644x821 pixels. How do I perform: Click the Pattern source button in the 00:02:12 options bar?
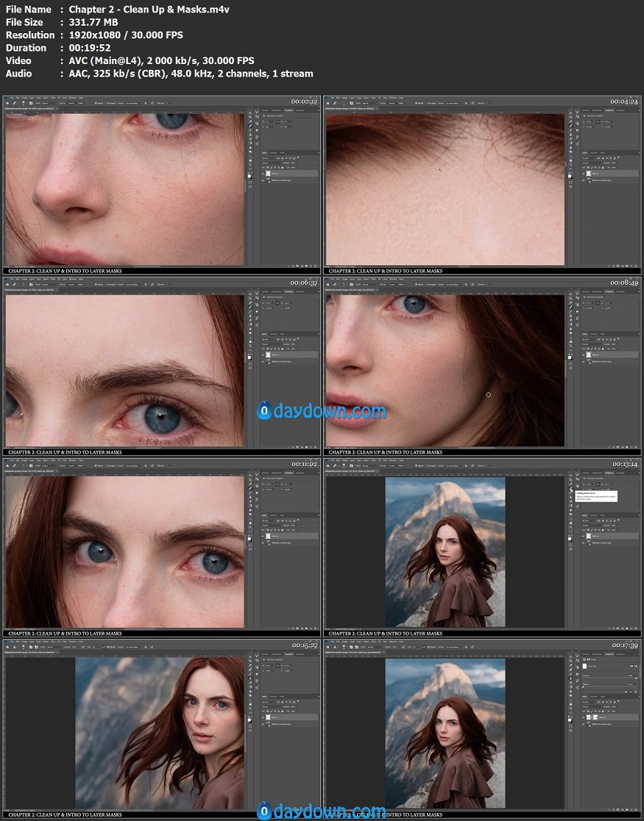[81, 103]
